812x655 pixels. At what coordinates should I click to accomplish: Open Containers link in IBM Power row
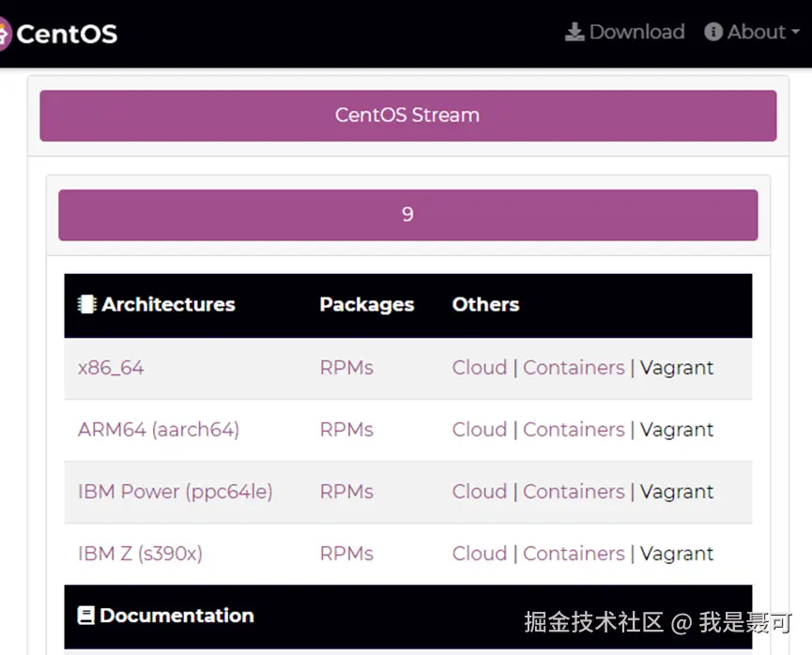(x=574, y=492)
